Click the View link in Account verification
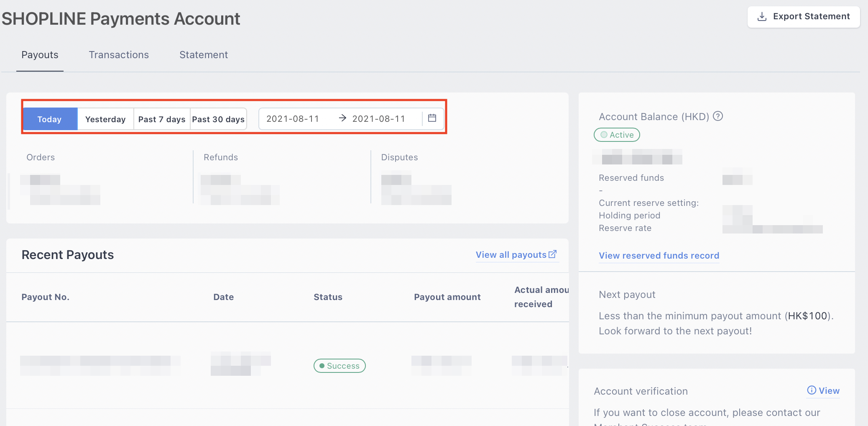This screenshot has width=868, height=426. pos(829,391)
